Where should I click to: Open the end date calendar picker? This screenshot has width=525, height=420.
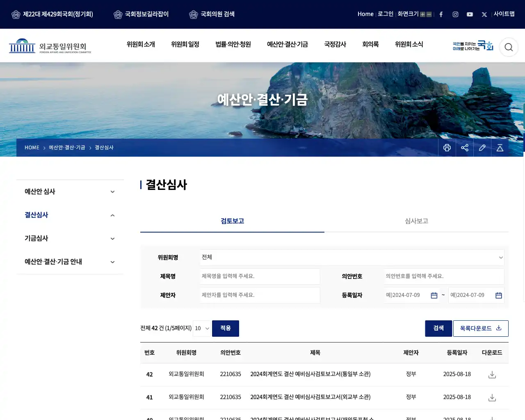(x=499, y=295)
